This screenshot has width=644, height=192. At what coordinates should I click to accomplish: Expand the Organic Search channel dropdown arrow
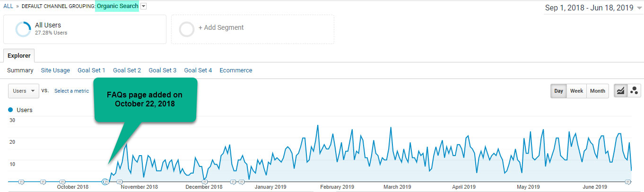click(144, 6)
